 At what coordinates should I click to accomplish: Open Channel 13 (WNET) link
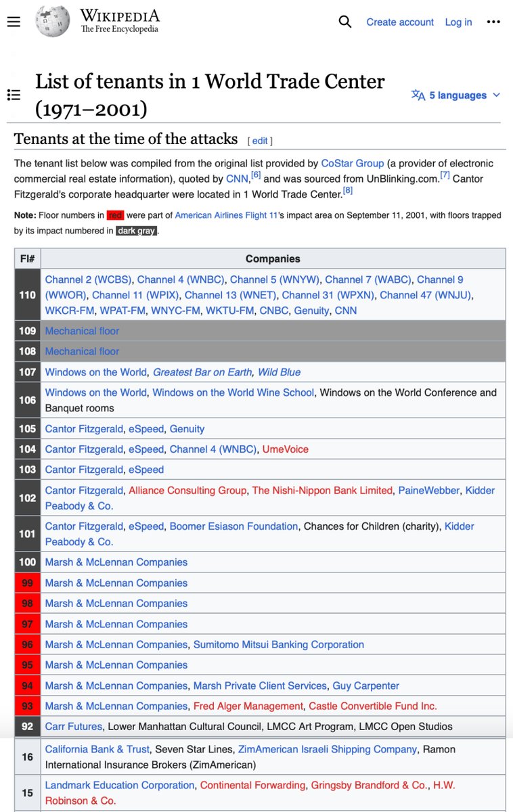[230, 295]
